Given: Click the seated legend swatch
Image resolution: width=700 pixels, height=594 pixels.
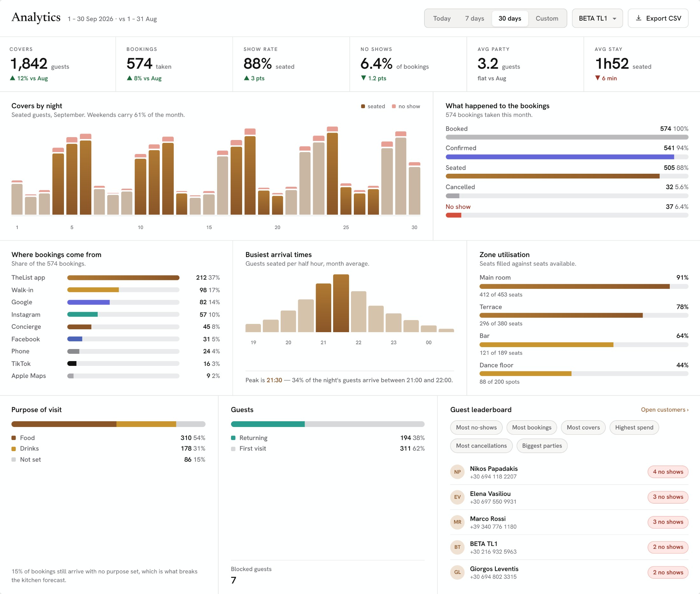Looking at the screenshot, I should [363, 106].
